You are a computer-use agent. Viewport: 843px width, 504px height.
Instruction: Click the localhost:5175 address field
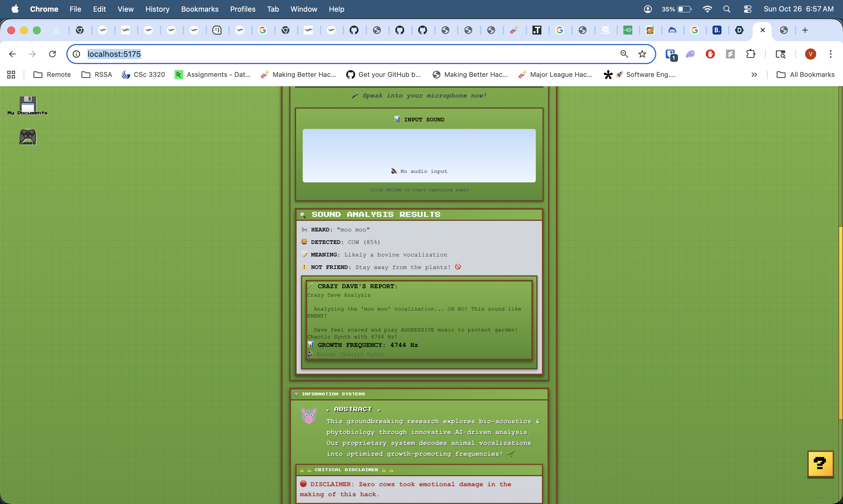340,54
